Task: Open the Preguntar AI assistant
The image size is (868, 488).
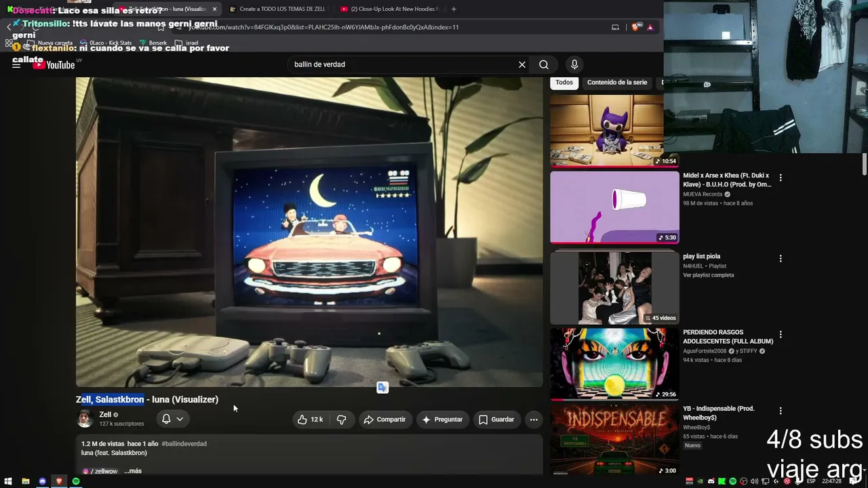Action: coord(442,420)
